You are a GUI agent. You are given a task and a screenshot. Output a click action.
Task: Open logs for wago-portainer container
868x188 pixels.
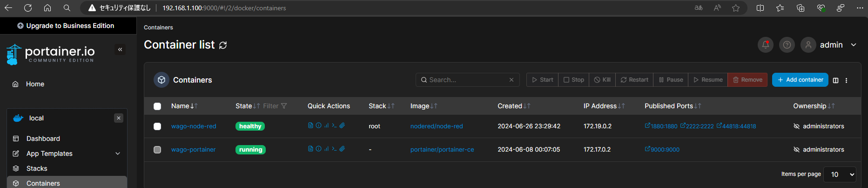310,149
